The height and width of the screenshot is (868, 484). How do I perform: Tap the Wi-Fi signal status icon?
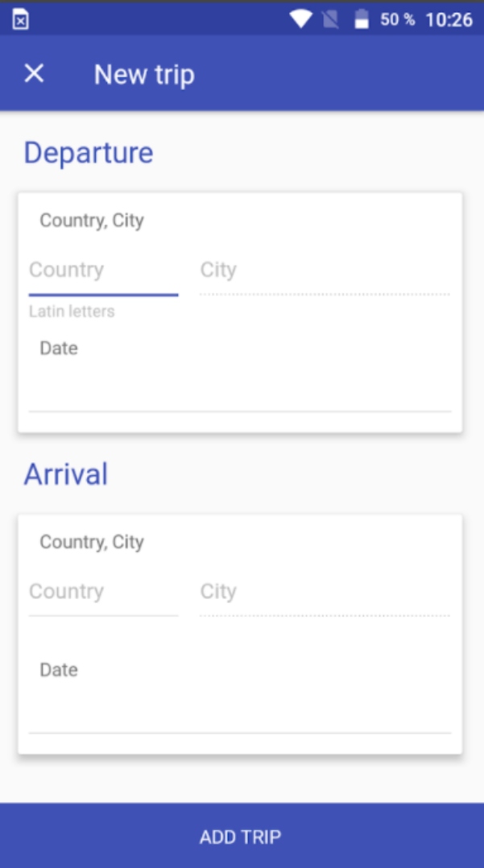tap(300, 19)
